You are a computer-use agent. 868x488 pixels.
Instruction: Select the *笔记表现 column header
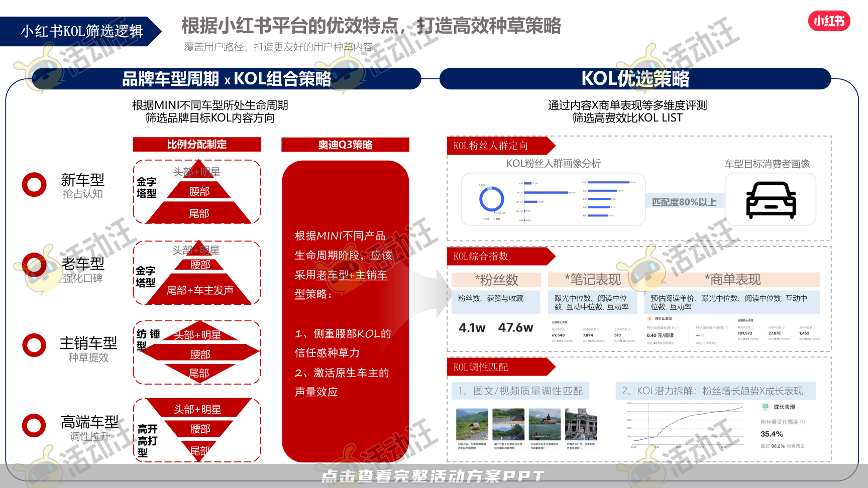pyautogui.click(x=593, y=280)
